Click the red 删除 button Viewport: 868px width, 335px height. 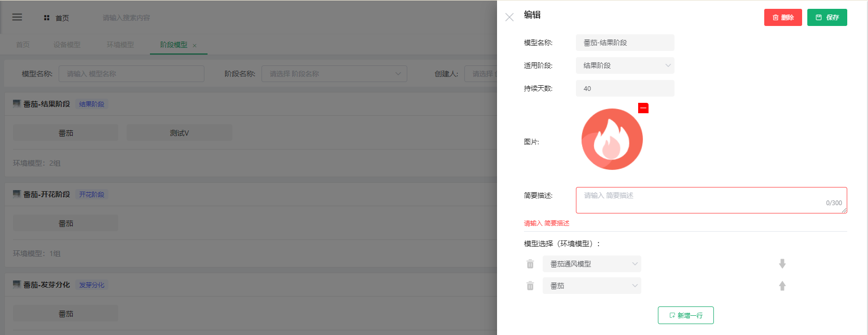(x=782, y=17)
